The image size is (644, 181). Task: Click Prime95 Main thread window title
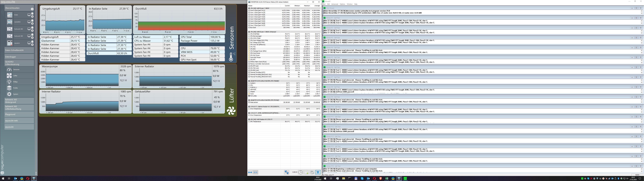coord(330,8)
